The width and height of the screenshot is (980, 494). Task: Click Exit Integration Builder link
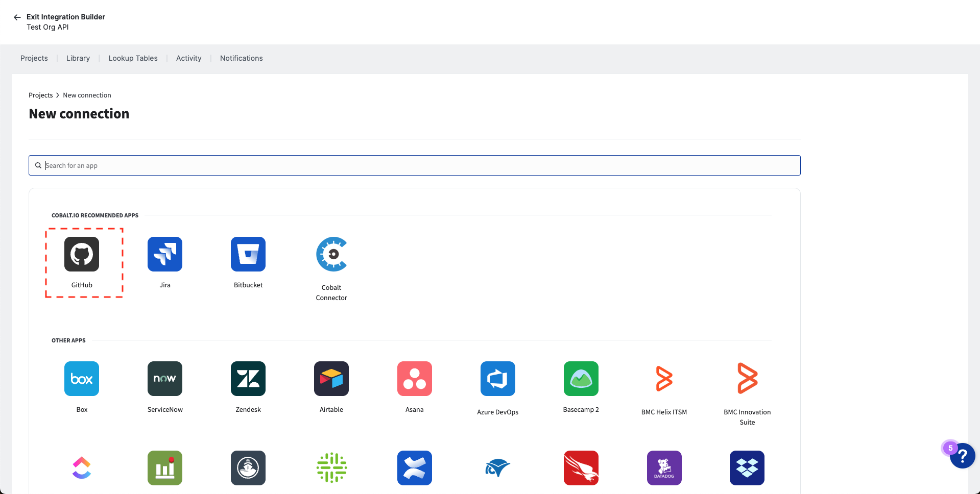[x=66, y=17]
